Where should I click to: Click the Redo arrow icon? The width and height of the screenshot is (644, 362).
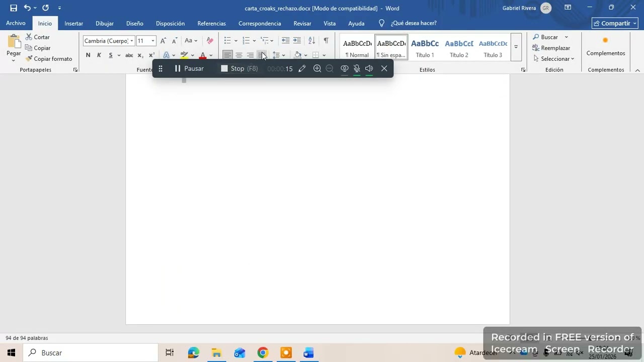coord(45,8)
